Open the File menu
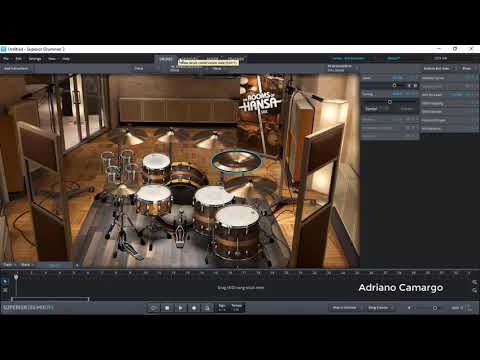This screenshot has width=480, height=360. (x=6, y=59)
